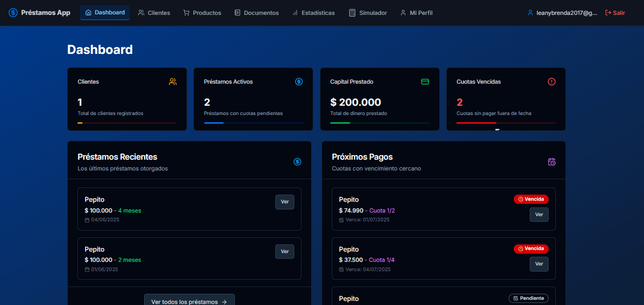Image resolution: width=644 pixels, height=305 pixels.
Task: Click the dollar icon on Préstamos Activos card
Action: click(x=299, y=82)
